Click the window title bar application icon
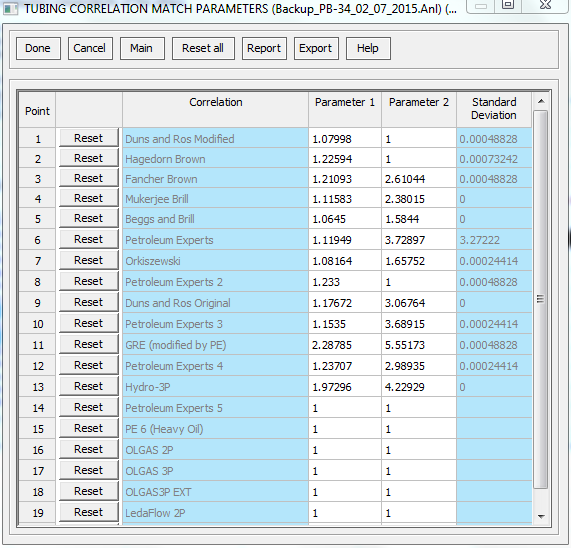The width and height of the screenshot is (571, 548). click(10, 8)
